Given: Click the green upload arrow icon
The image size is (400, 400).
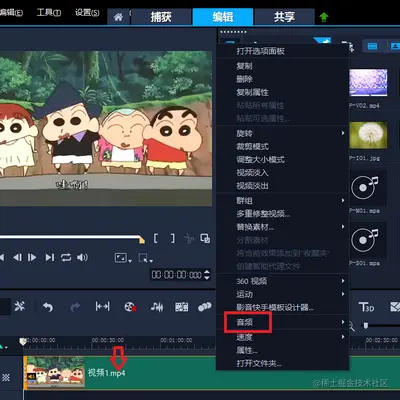Looking at the screenshot, I should point(324,17).
